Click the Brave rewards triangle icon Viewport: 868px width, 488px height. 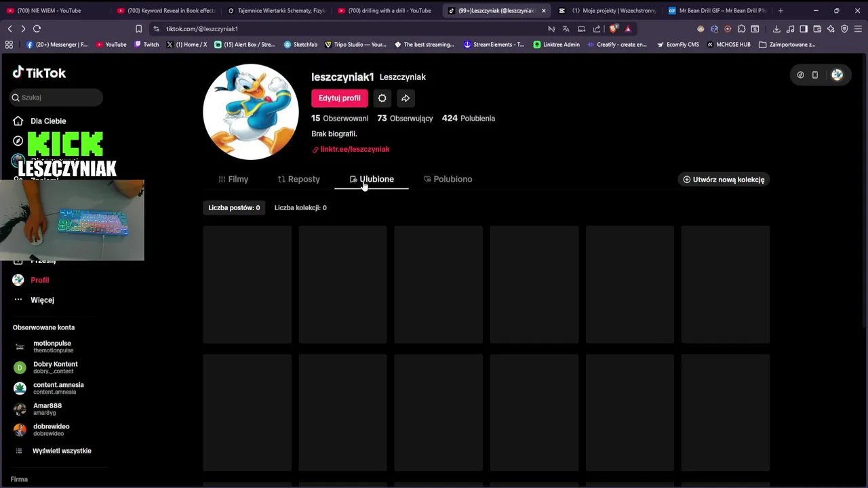pyautogui.click(x=628, y=28)
